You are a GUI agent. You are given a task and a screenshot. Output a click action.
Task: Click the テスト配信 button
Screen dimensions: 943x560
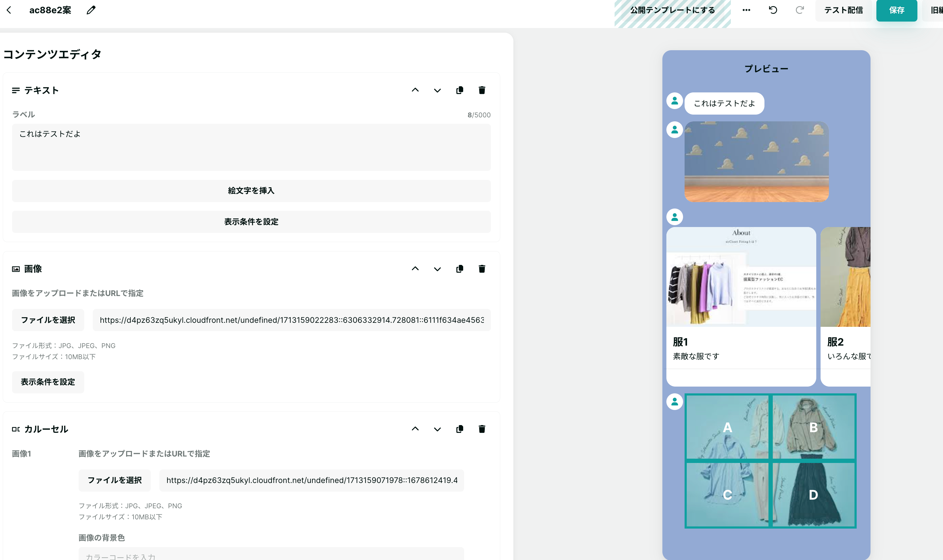point(843,10)
